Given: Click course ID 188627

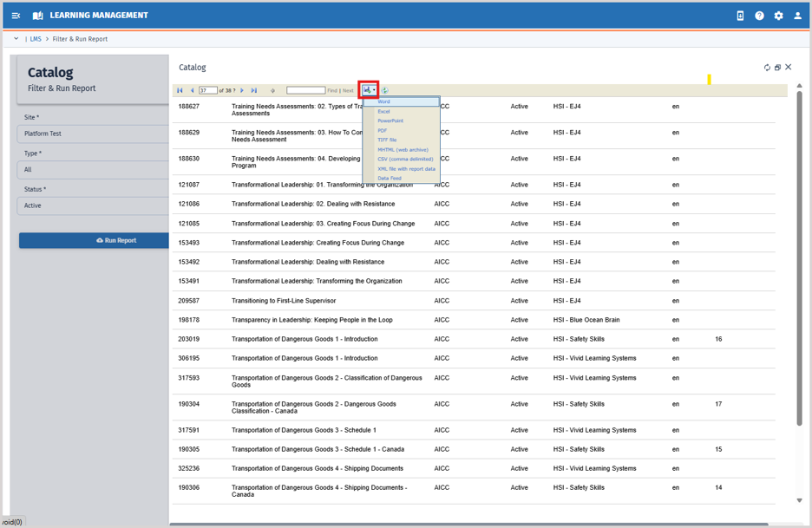Looking at the screenshot, I should 188,106.
